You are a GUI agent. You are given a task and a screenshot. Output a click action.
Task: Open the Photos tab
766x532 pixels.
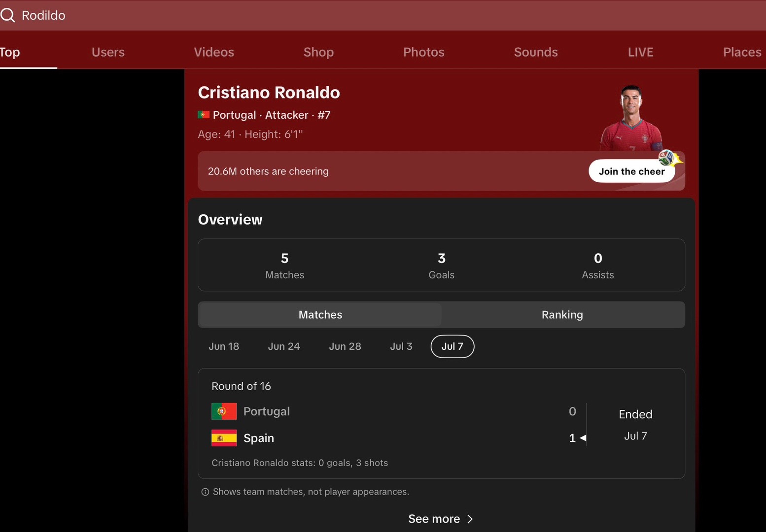(424, 52)
